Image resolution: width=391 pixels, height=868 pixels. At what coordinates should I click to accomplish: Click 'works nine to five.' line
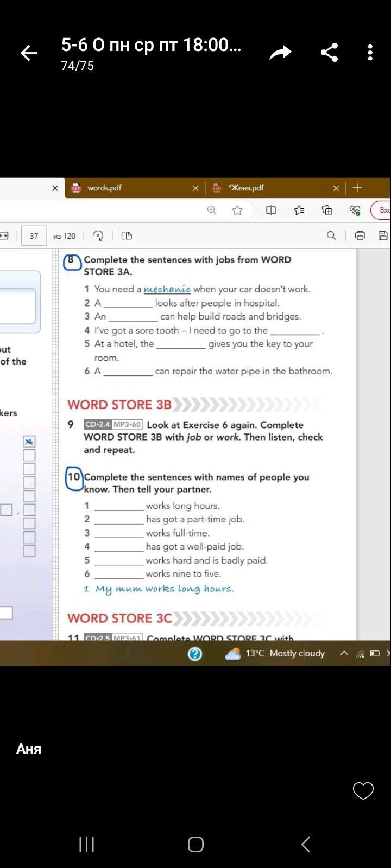point(184,573)
